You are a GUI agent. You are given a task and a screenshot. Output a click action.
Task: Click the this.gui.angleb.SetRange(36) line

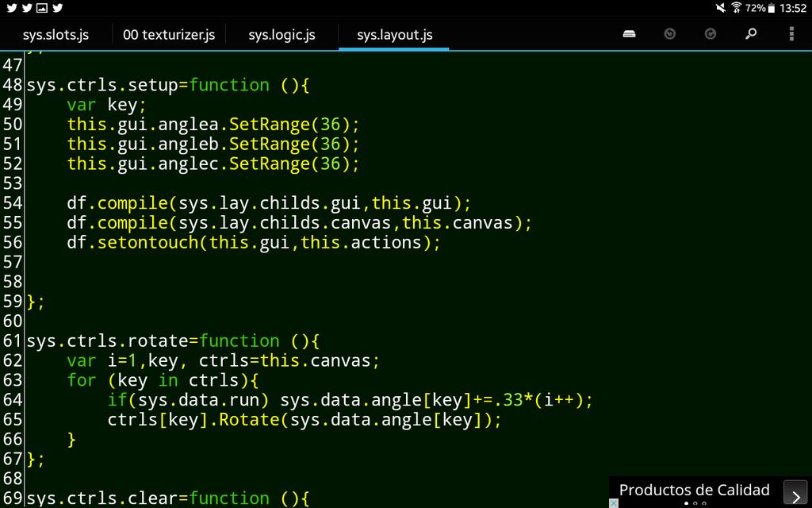[x=213, y=144]
